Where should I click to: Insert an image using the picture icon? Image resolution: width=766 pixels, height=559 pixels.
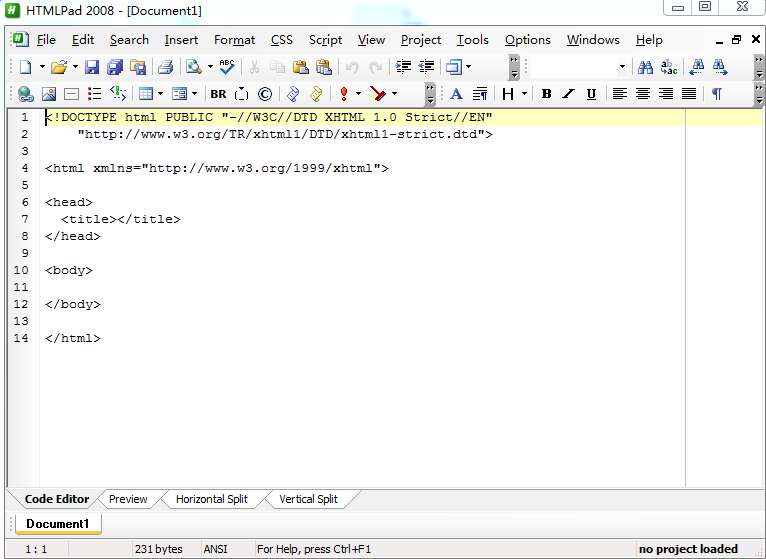49,94
